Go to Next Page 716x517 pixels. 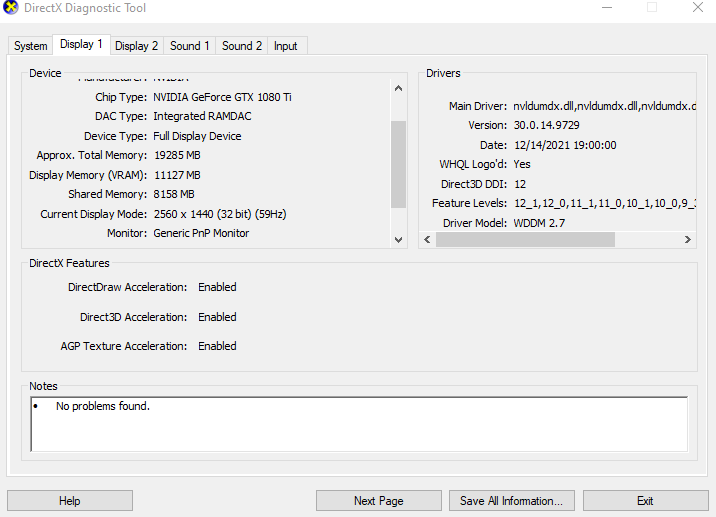pos(379,501)
